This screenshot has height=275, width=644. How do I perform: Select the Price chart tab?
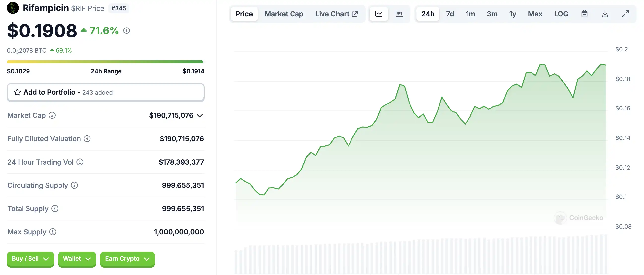click(x=244, y=14)
